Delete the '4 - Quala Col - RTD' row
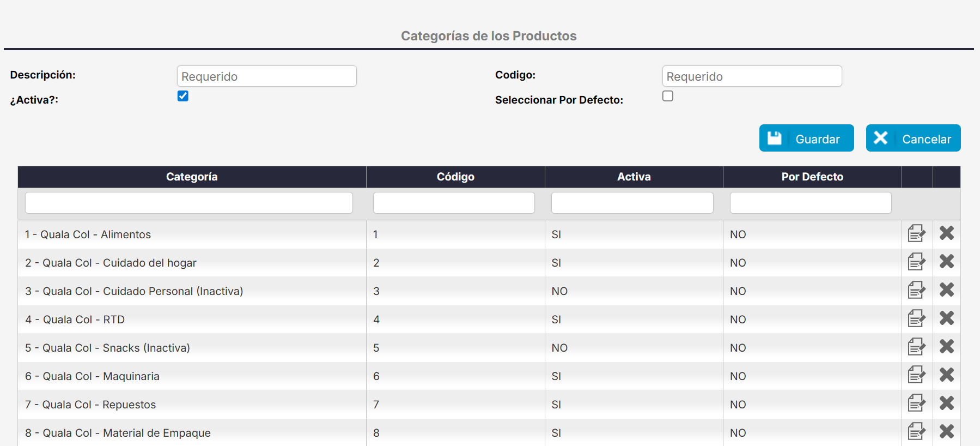The width and height of the screenshot is (980, 446). pos(947,318)
